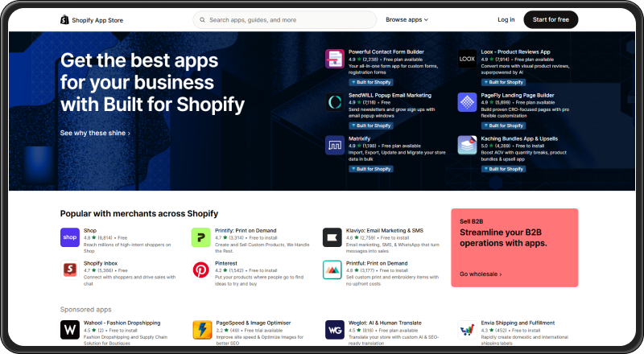Click the Log in link
Viewport: 644px width, 354px height.
506,20
